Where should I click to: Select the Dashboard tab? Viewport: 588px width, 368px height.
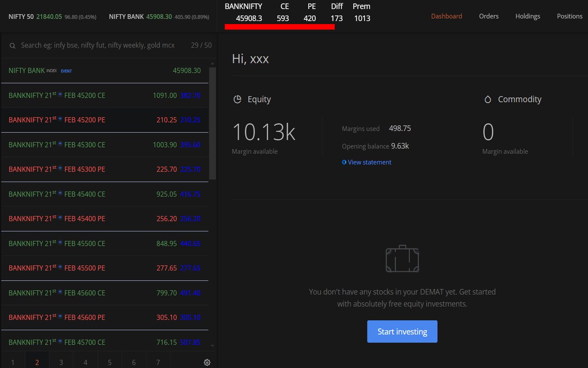(446, 16)
